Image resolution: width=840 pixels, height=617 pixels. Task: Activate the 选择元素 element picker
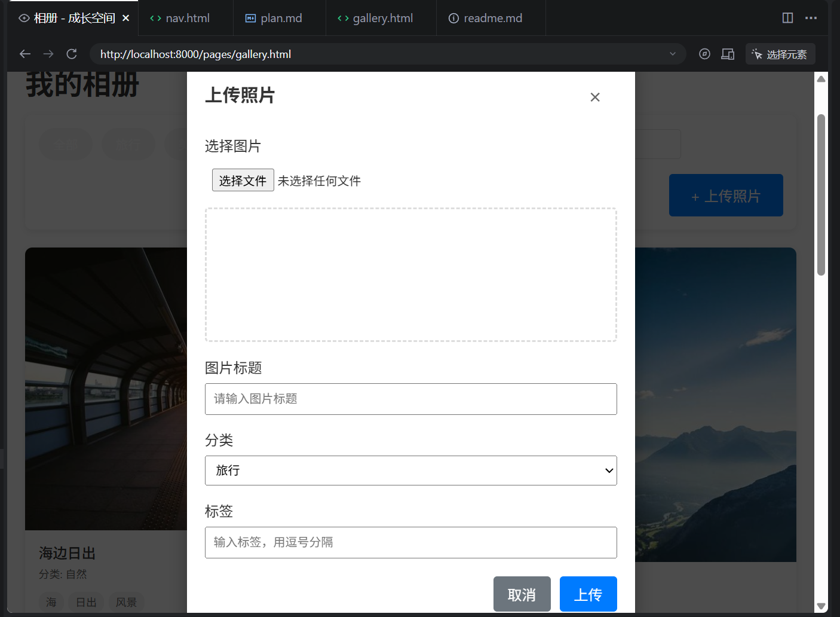[x=780, y=54]
